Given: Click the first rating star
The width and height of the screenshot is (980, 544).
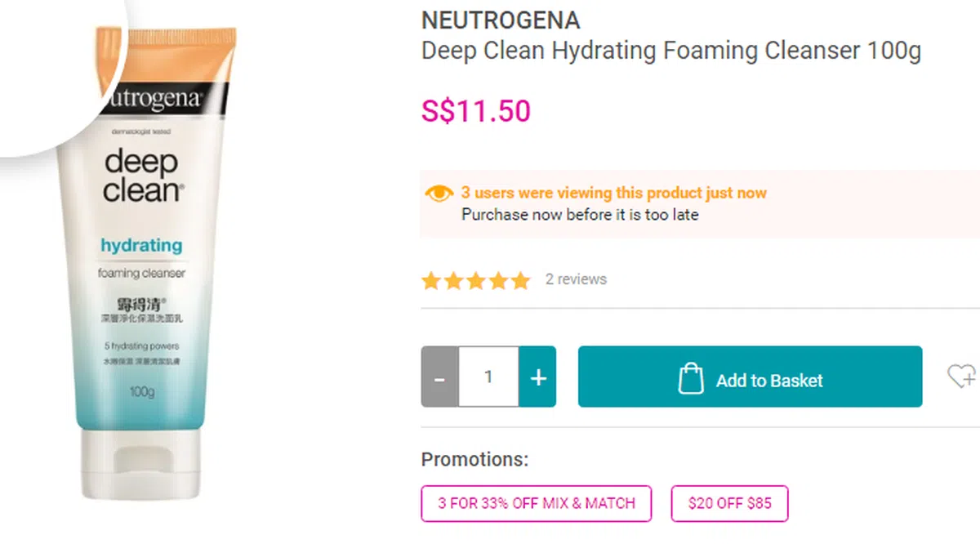Looking at the screenshot, I should 431,282.
